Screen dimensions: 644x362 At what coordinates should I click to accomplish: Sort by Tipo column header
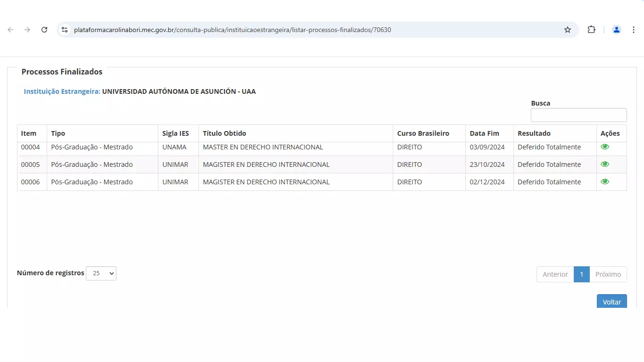pos(102,133)
